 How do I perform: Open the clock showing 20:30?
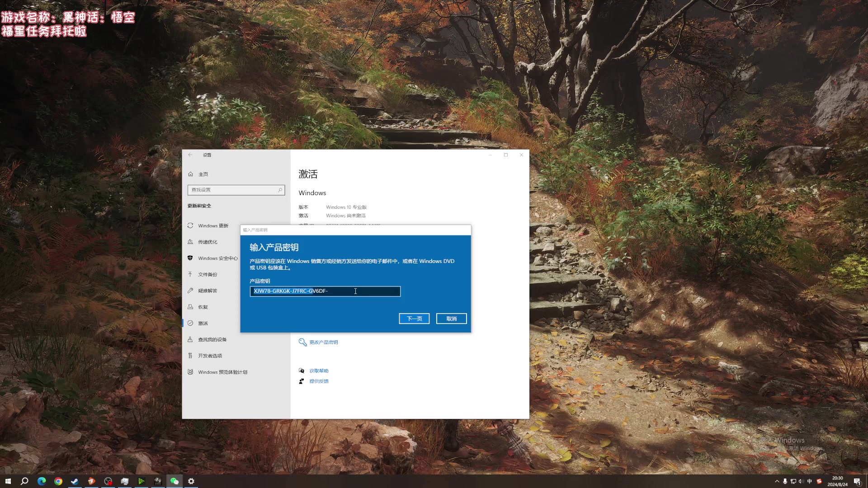[x=837, y=481]
